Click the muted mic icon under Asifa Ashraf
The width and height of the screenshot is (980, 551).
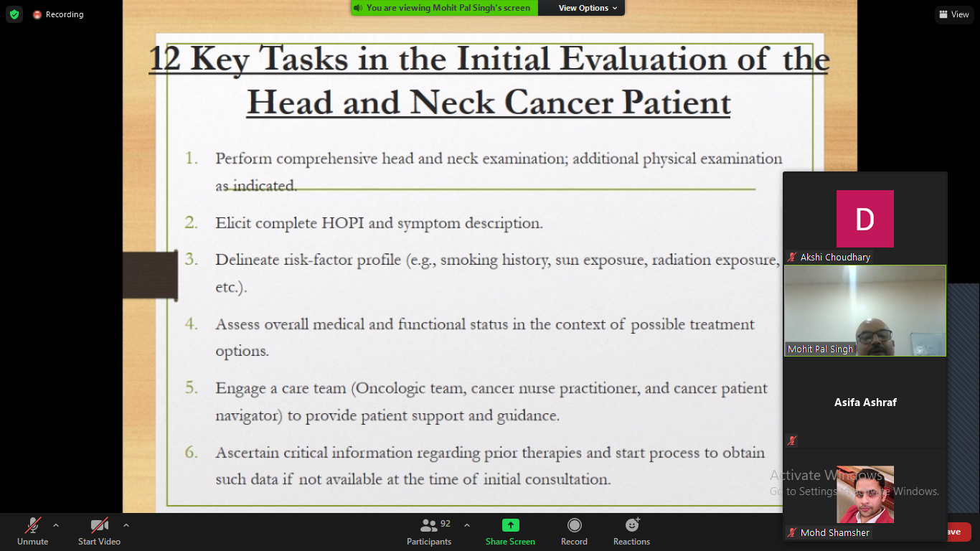click(792, 441)
